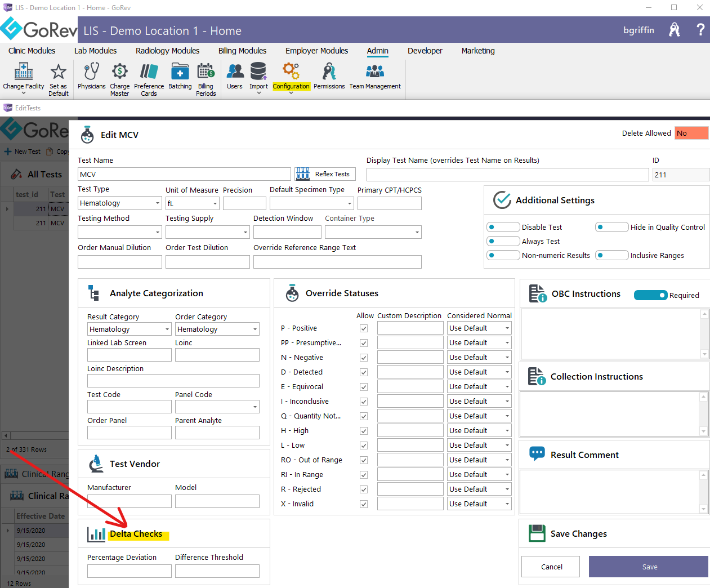Click the Cancel button
The image size is (710, 588).
point(551,567)
